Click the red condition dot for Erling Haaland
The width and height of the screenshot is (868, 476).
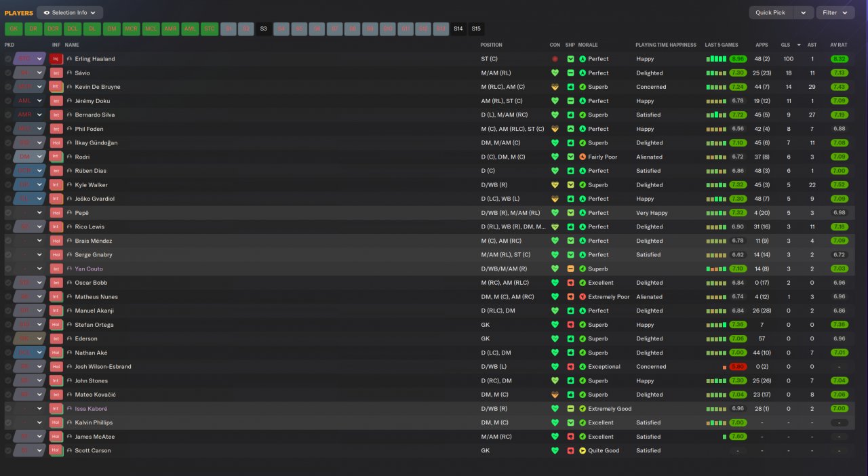coord(555,59)
